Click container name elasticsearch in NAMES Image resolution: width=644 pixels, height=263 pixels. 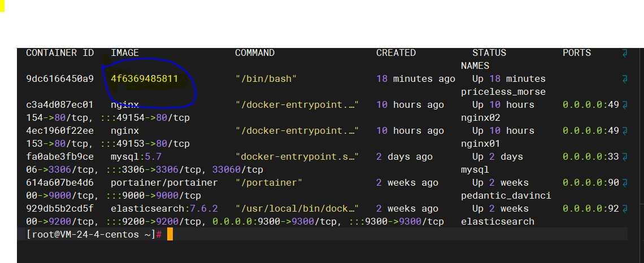(498, 222)
